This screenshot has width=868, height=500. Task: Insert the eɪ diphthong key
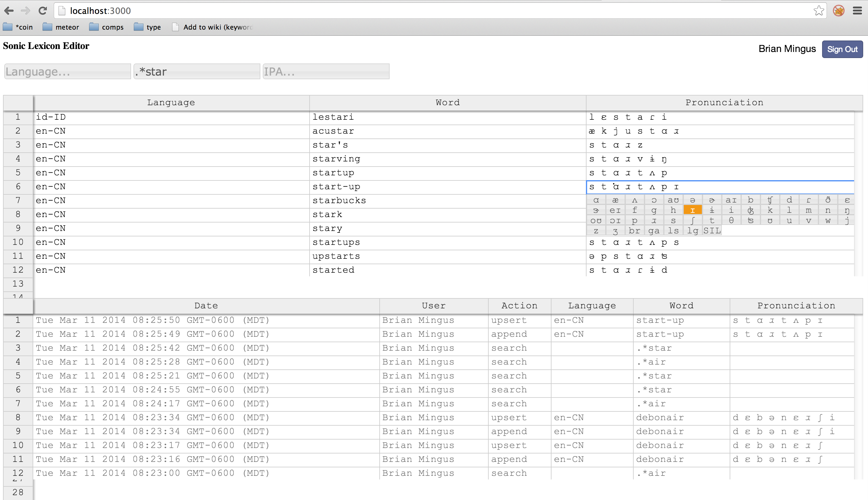click(616, 210)
